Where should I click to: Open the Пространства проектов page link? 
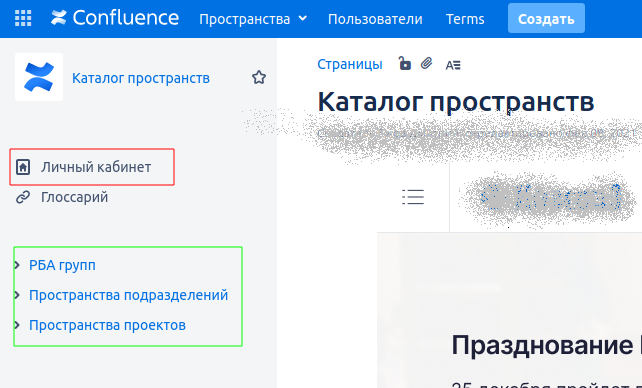(x=107, y=325)
